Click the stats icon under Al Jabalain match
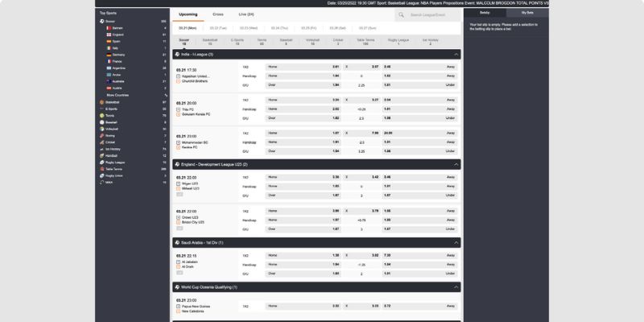This screenshot has width=644, height=322. tap(180, 272)
